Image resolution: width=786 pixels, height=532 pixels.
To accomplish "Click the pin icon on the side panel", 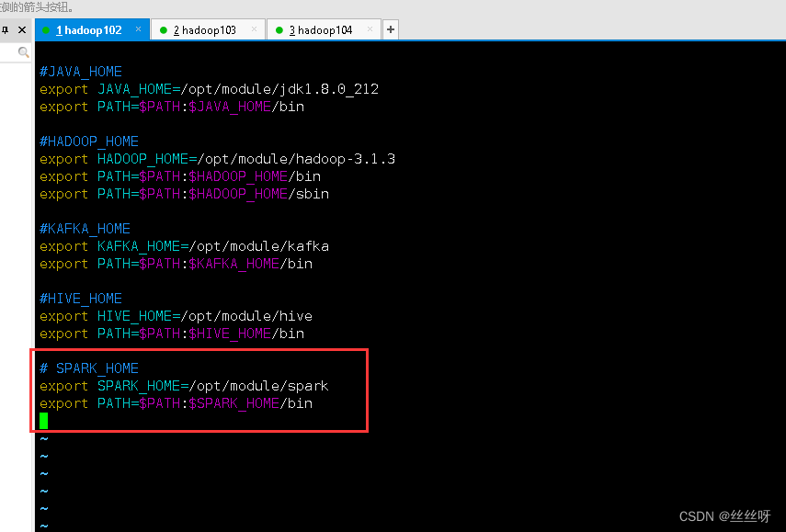I will tap(6, 30).
